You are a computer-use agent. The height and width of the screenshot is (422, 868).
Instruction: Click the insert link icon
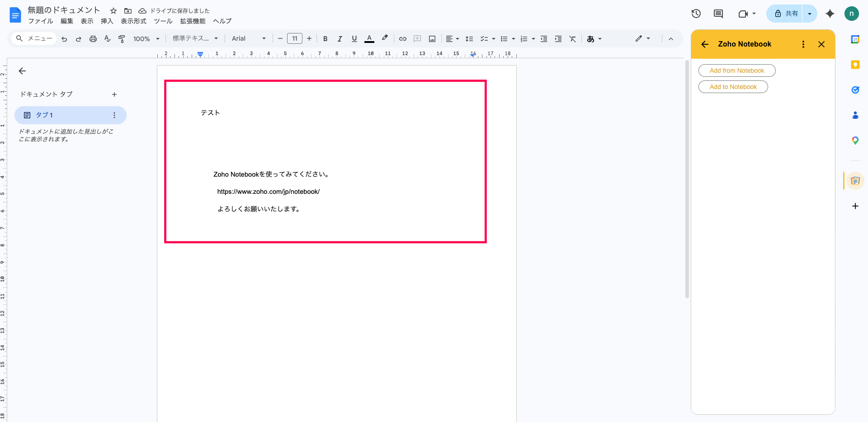[x=402, y=39]
